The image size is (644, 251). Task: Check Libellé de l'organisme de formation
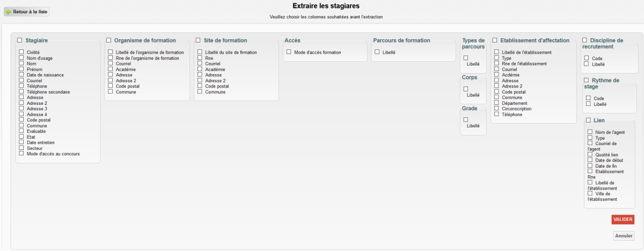pyautogui.click(x=111, y=52)
